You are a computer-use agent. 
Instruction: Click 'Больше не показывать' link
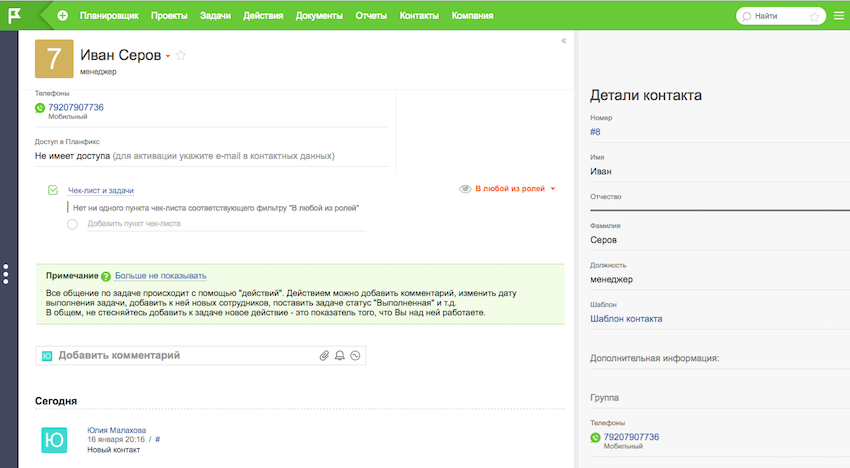pos(160,275)
